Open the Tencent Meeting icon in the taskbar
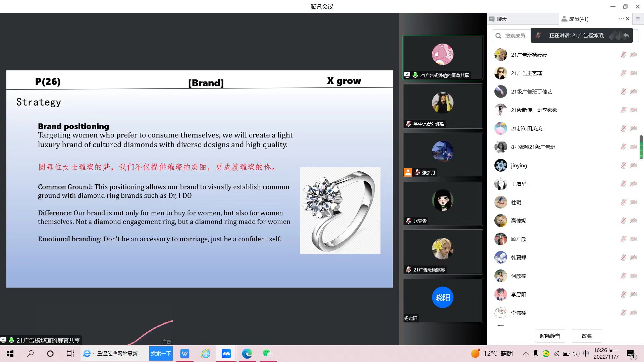The image size is (644, 362). [x=226, y=354]
